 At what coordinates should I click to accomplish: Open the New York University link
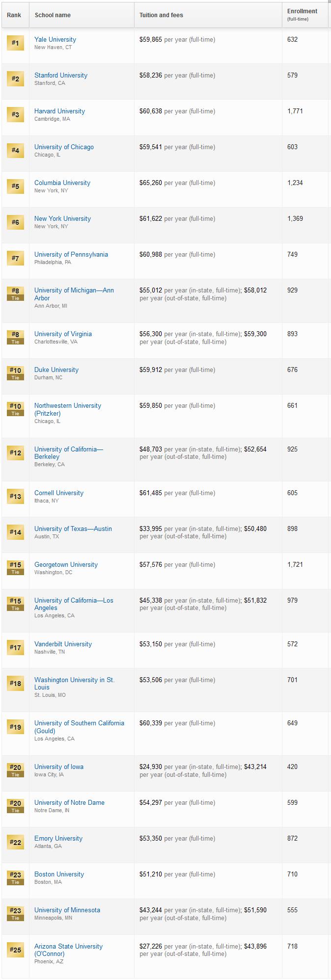click(x=62, y=218)
